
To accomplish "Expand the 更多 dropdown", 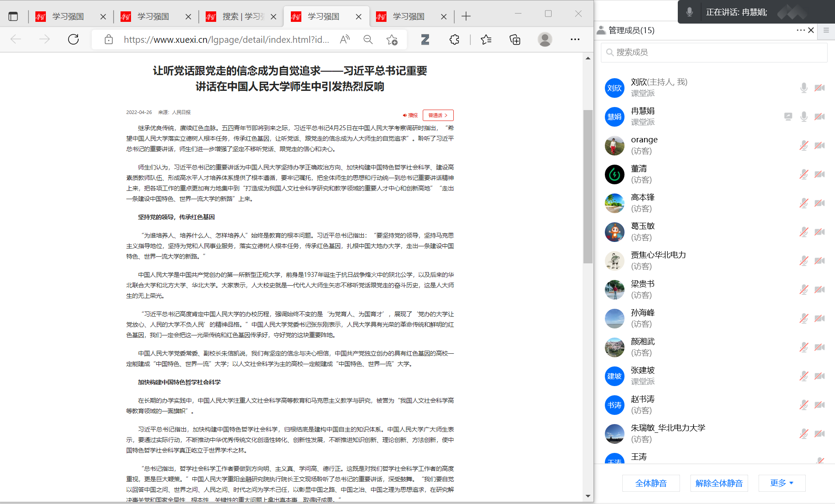I will (x=782, y=483).
